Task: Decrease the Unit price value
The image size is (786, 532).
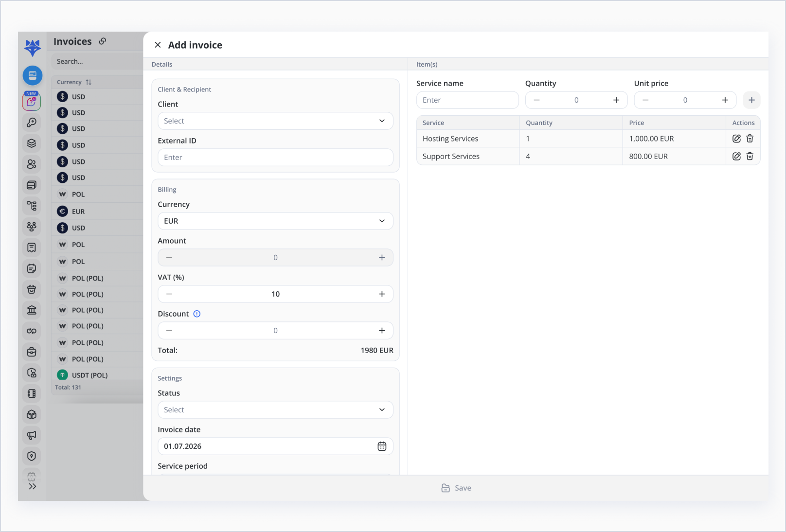Action: tap(645, 100)
